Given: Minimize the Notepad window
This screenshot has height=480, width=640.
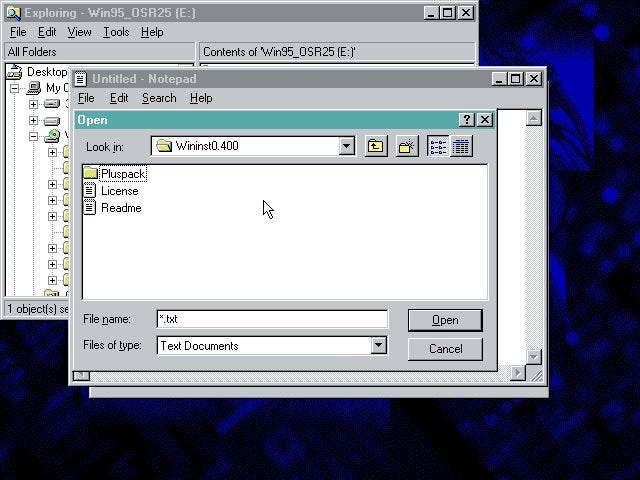Looking at the screenshot, I should pyautogui.click(x=499, y=79).
